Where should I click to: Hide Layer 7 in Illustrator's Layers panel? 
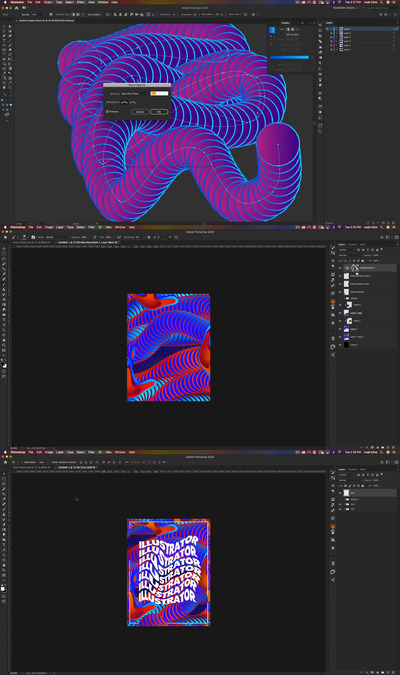[327, 29]
